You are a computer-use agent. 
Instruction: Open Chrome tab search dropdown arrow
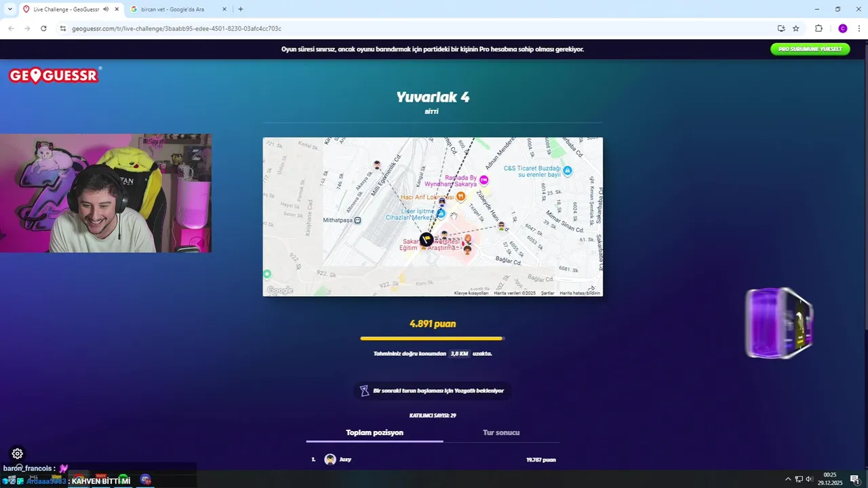(9, 9)
